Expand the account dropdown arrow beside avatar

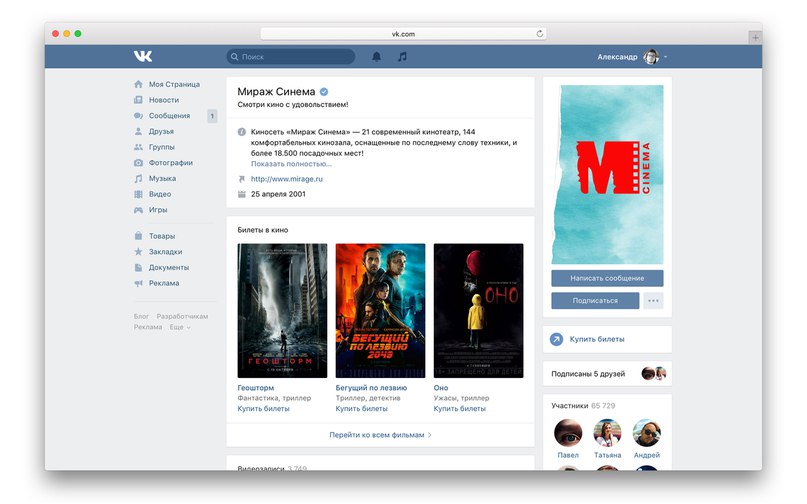pyautogui.click(x=665, y=57)
